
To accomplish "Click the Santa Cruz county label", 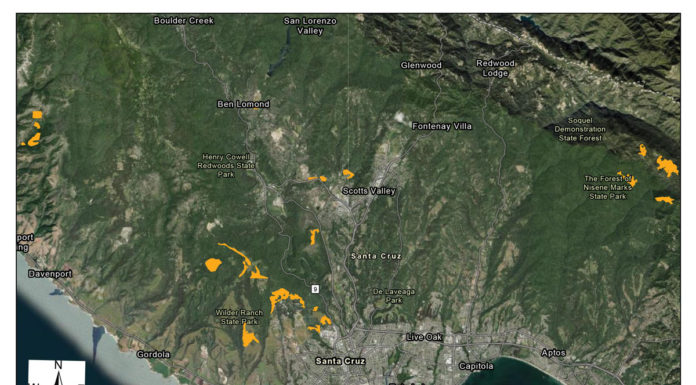I will pyautogui.click(x=376, y=256).
